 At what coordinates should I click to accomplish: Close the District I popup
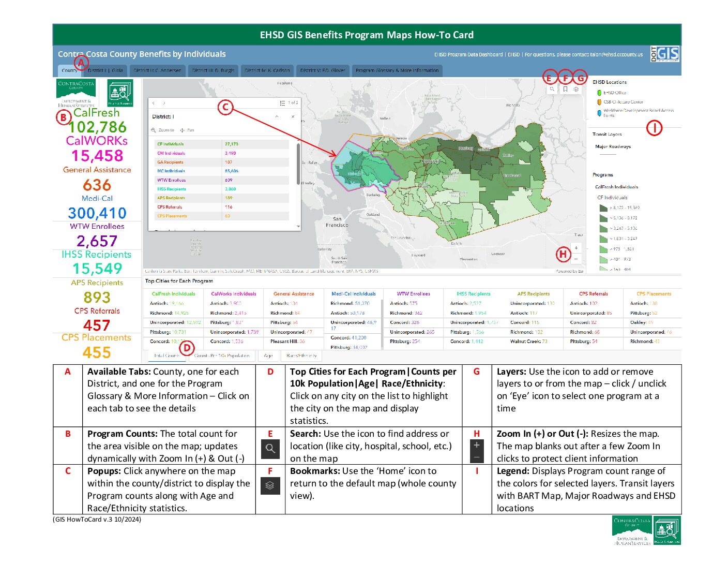click(293, 116)
